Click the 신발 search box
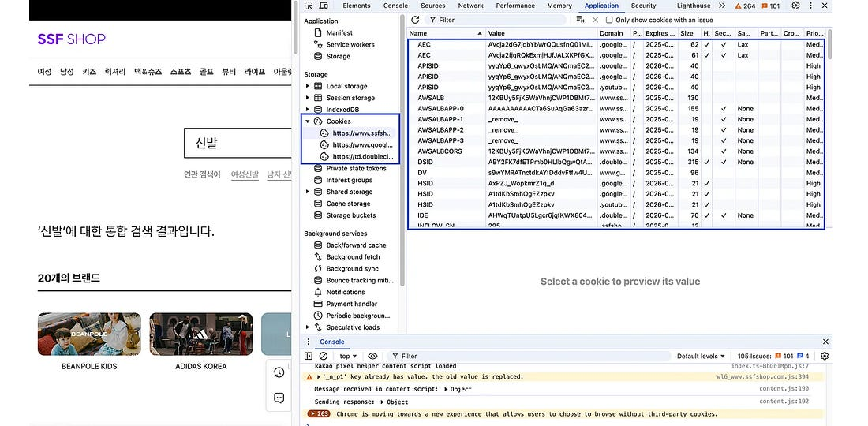 tap(238, 144)
